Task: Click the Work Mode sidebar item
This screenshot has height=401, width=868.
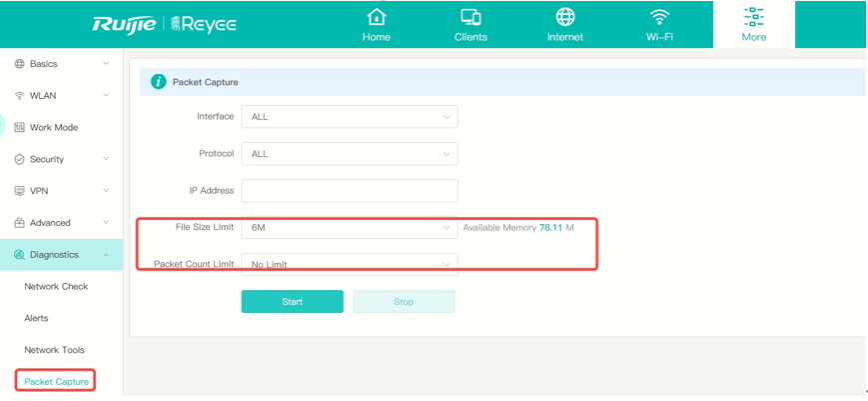Action: click(53, 128)
